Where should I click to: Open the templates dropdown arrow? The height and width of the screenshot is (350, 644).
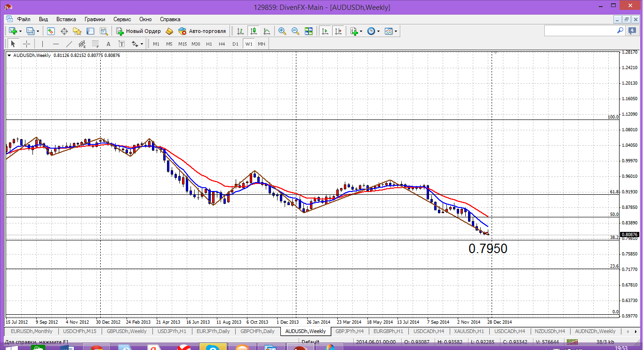(x=396, y=31)
